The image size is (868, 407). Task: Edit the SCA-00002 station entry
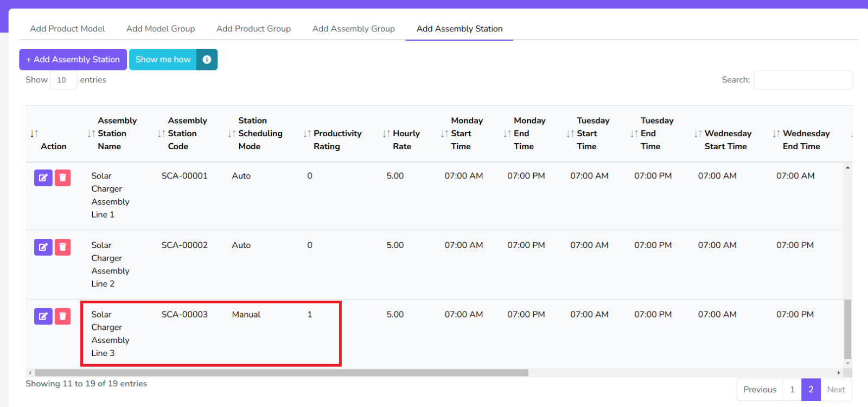(43, 247)
